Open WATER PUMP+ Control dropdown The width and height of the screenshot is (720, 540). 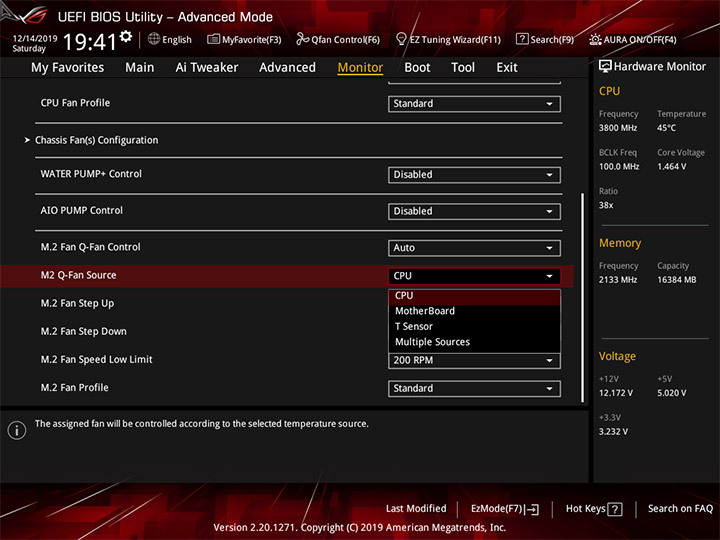[474, 175]
